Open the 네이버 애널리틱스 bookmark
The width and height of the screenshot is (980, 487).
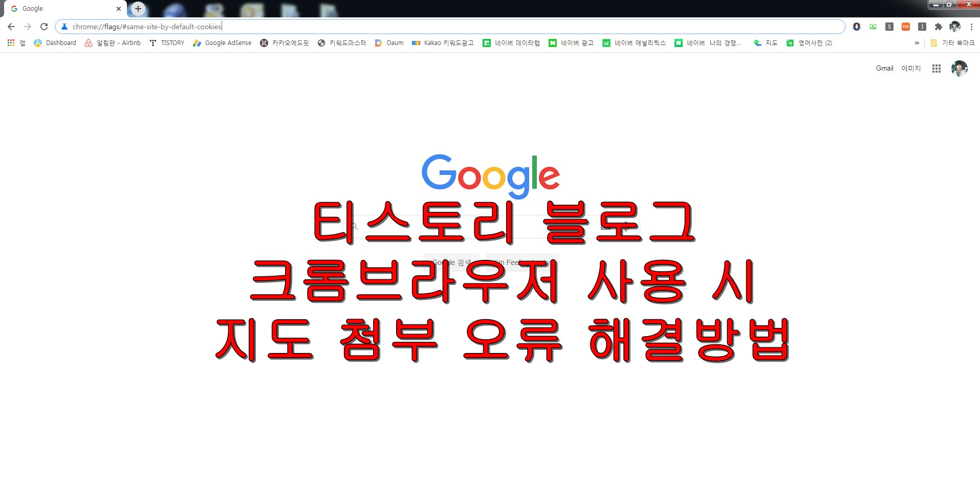(635, 43)
